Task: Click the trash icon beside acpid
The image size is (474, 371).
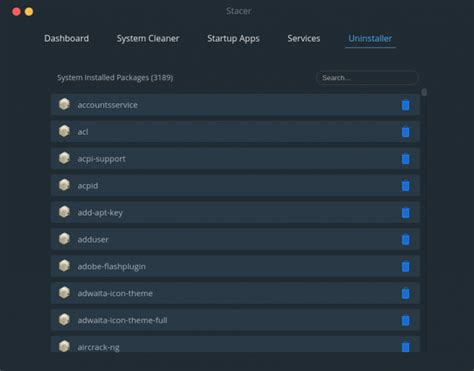Action: click(405, 186)
